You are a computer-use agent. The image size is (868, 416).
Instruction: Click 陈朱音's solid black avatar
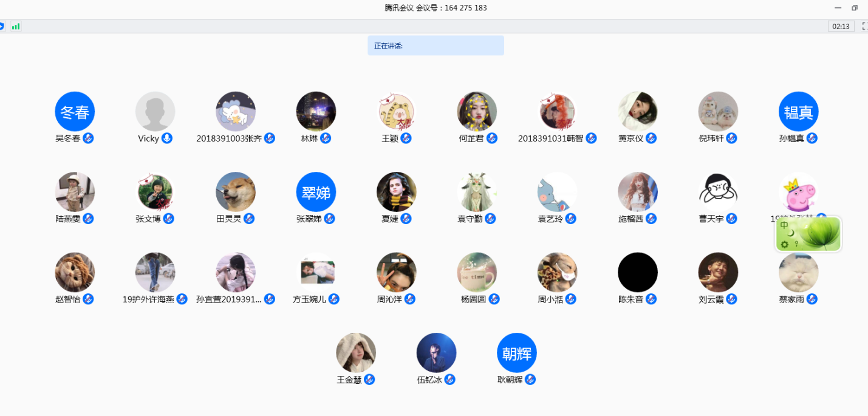click(638, 273)
